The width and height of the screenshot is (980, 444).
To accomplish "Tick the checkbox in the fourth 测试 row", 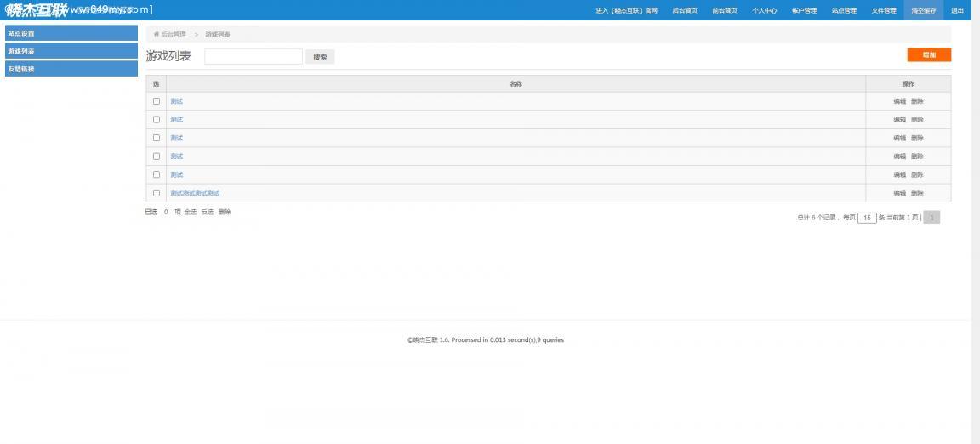I will coord(157,157).
